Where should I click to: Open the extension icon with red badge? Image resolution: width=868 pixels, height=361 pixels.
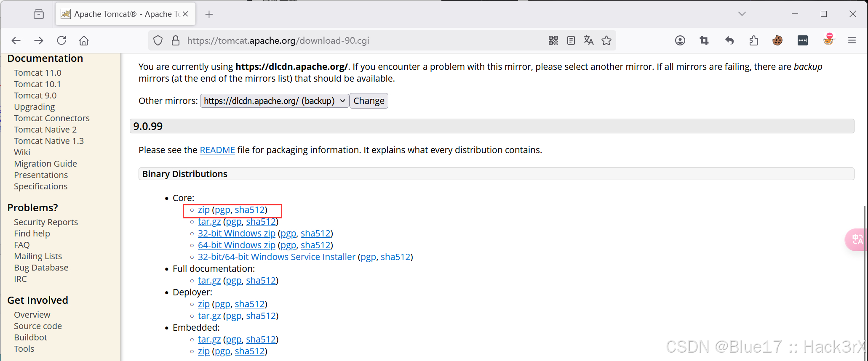click(828, 39)
